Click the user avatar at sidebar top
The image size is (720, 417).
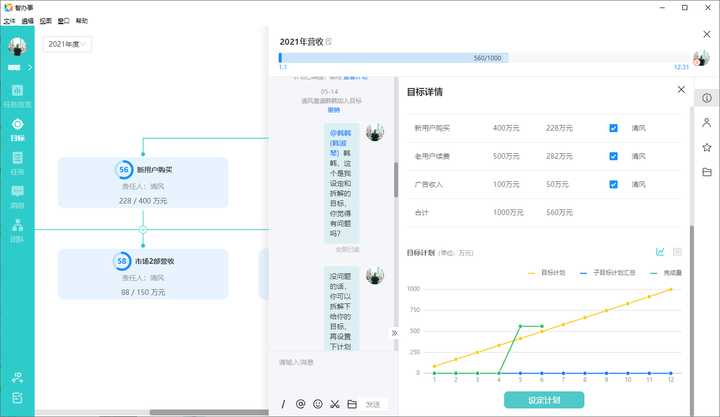coord(17,46)
